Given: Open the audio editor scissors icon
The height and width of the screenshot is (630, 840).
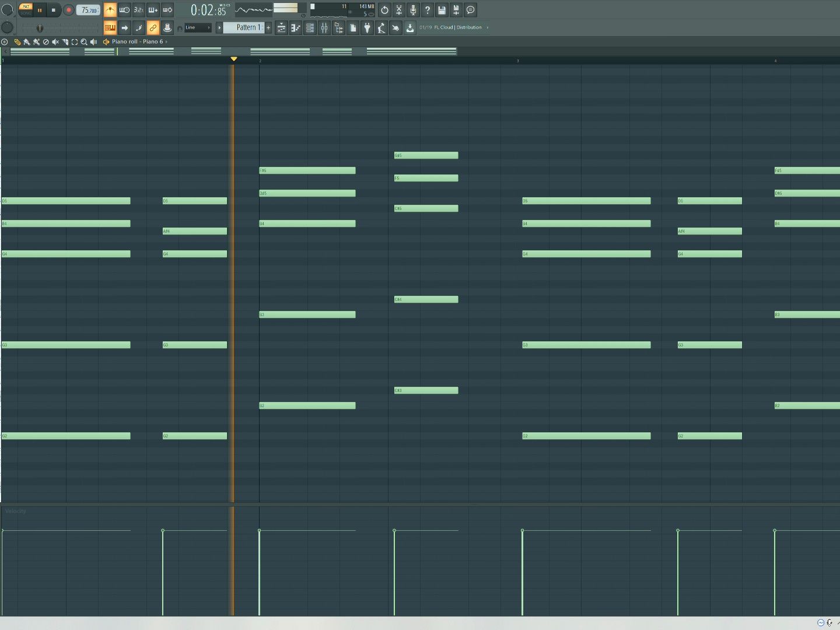Looking at the screenshot, I should point(399,10).
